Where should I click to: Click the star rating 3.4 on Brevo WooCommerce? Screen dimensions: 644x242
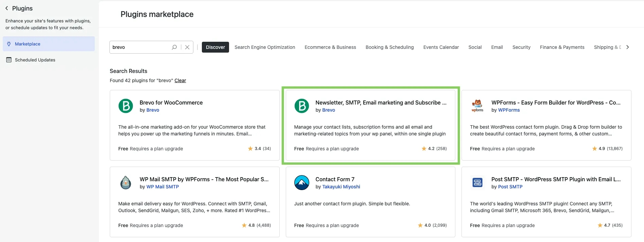tap(259, 149)
